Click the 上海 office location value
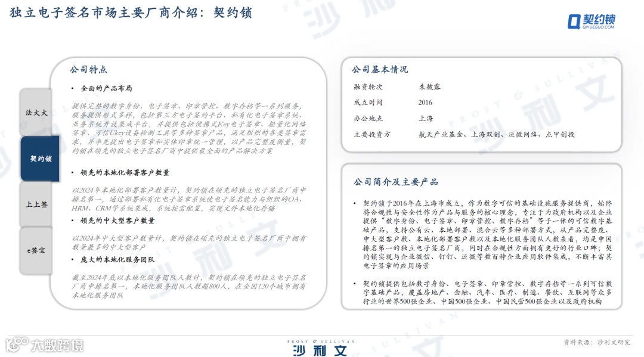The width and height of the screenshot is (644, 357). (x=426, y=118)
